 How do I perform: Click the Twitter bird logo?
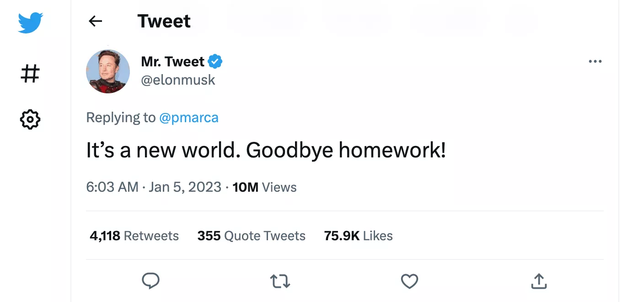pos(31,22)
